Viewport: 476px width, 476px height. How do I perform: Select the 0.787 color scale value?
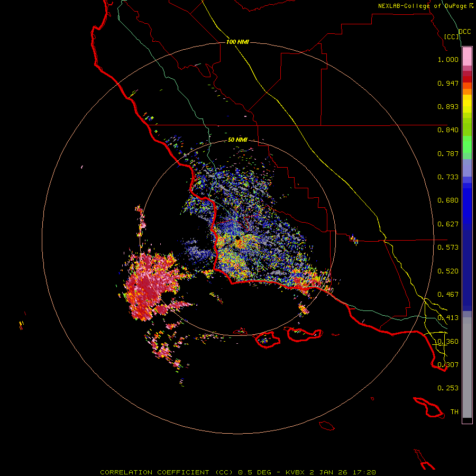point(448,153)
